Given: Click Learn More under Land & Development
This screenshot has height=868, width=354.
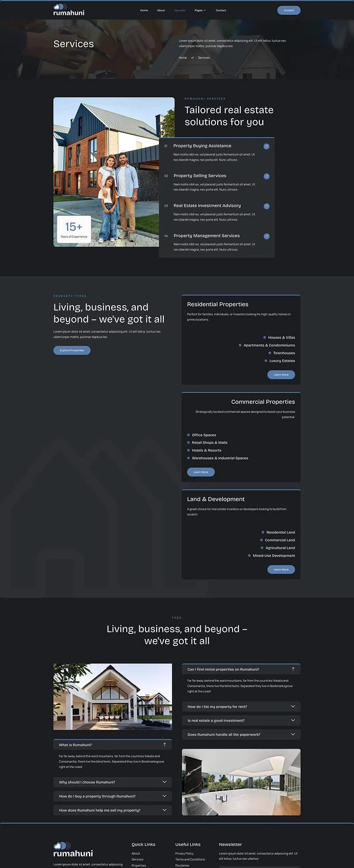Looking at the screenshot, I should tap(281, 570).
